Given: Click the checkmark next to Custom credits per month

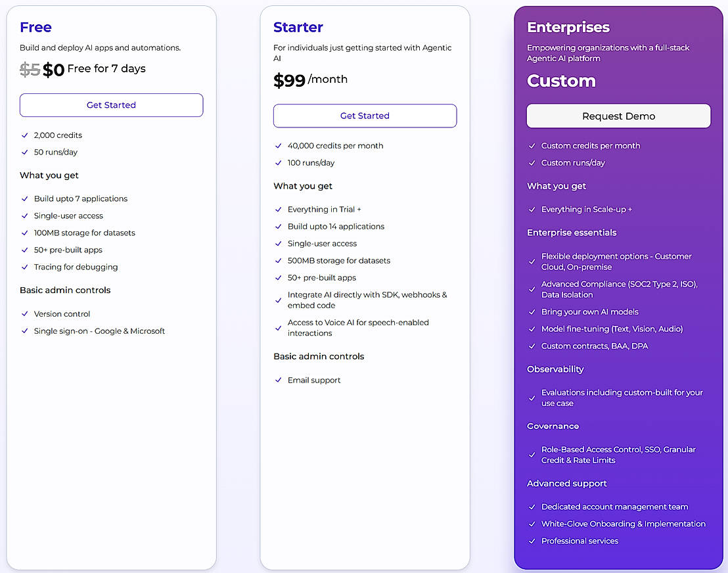Looking at the screenshot, I should (532, 146).
